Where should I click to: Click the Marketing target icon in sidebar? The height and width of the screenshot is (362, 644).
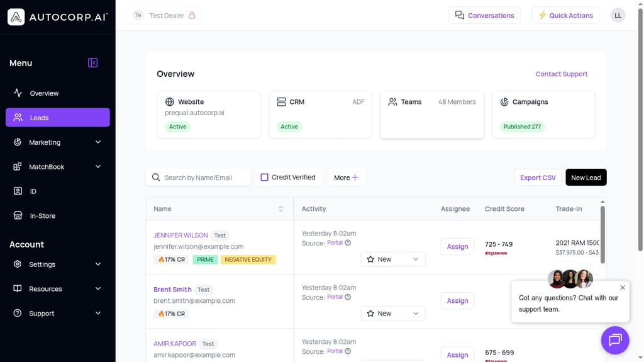pyautogui.click(x=17, y=142)
